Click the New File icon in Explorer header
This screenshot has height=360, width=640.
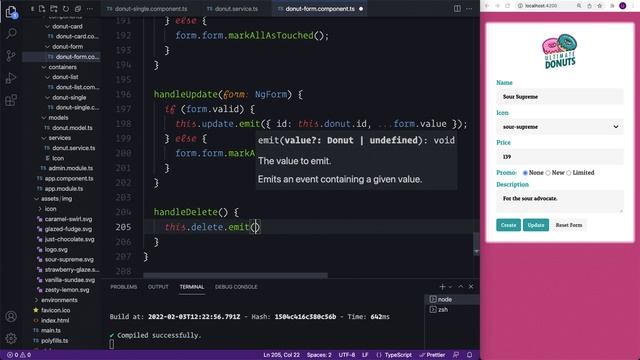click(42, 9)
